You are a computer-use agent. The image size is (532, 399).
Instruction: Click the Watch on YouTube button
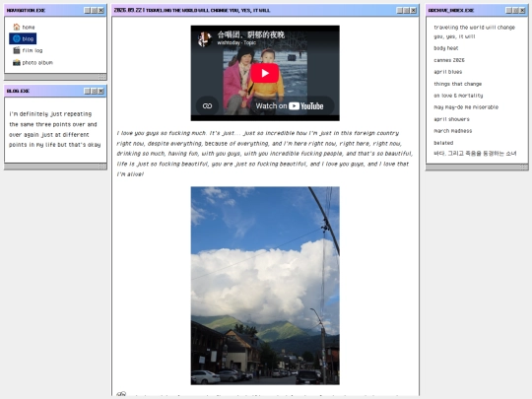(290, 105)
